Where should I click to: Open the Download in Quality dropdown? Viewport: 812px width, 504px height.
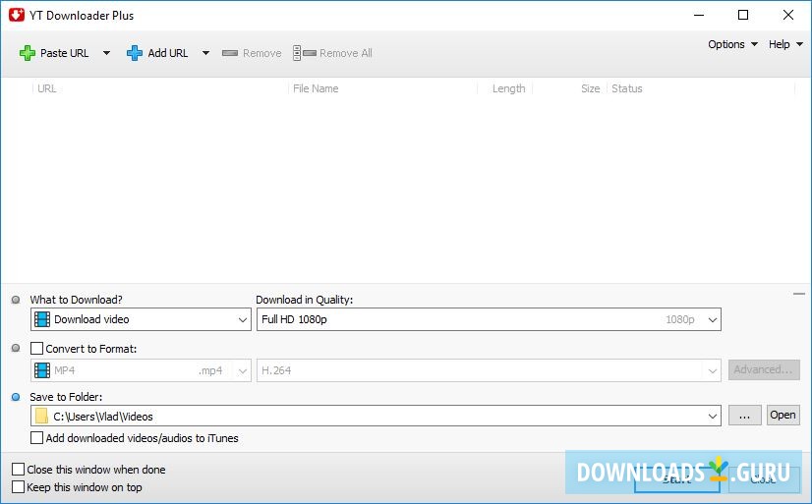click(x=489, y=319)
